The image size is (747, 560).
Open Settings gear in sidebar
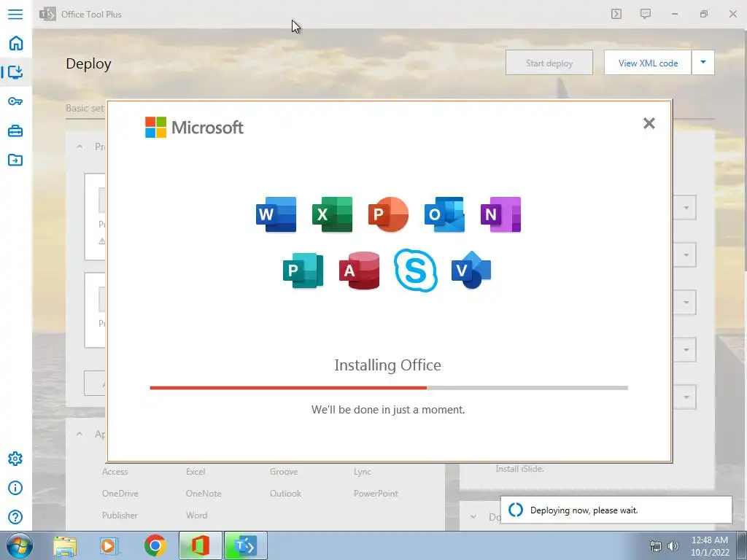pos(15,459)
